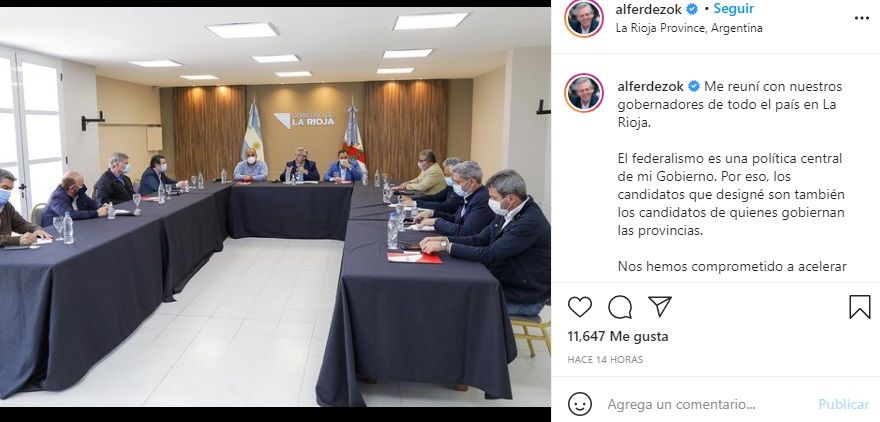880x422 pixels.
Task: Open La Rioja Province, Argentina location
Action: click(689, 27)
